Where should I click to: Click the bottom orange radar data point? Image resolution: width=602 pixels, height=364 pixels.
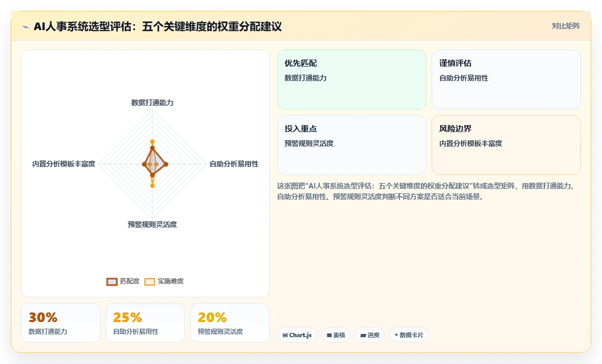[153, 186]
